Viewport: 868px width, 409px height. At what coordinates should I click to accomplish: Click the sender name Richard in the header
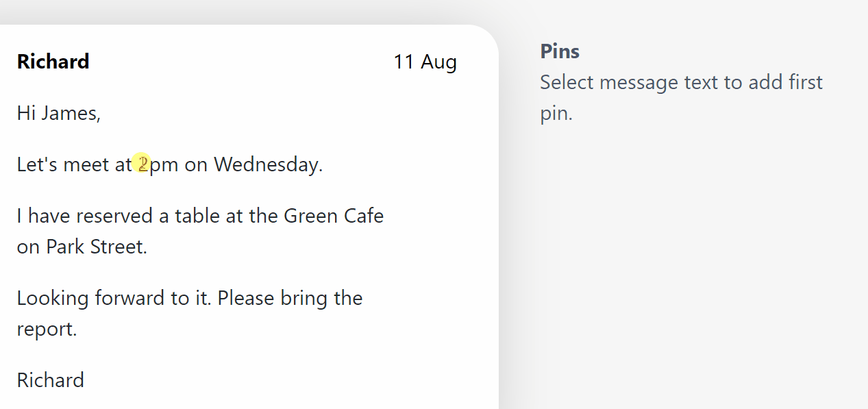53,62
